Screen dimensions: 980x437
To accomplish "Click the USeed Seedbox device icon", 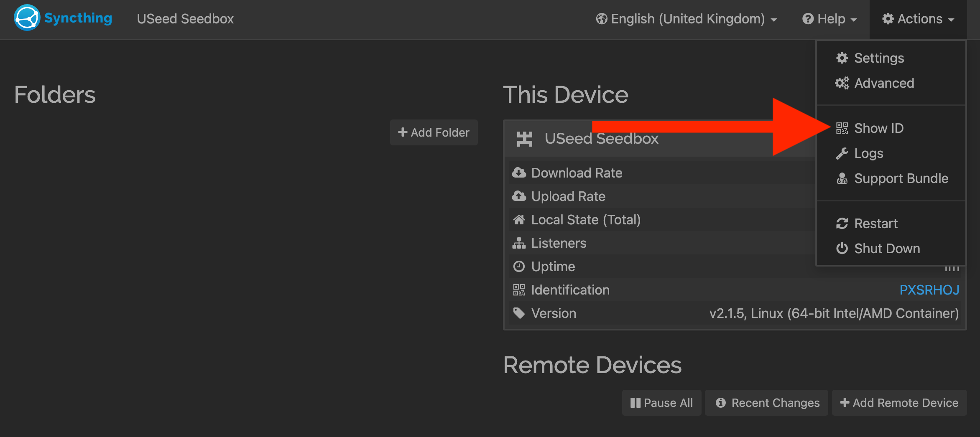I will tap(524, 139).
